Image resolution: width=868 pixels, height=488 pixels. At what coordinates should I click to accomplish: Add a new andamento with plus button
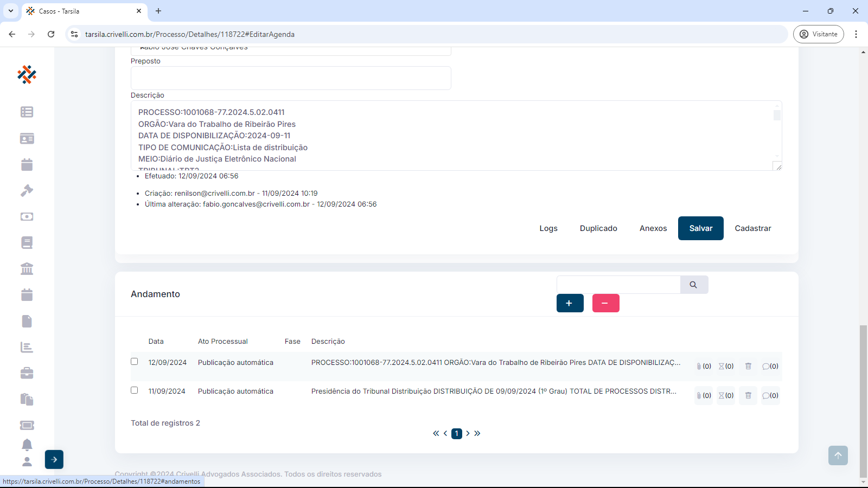570,303
